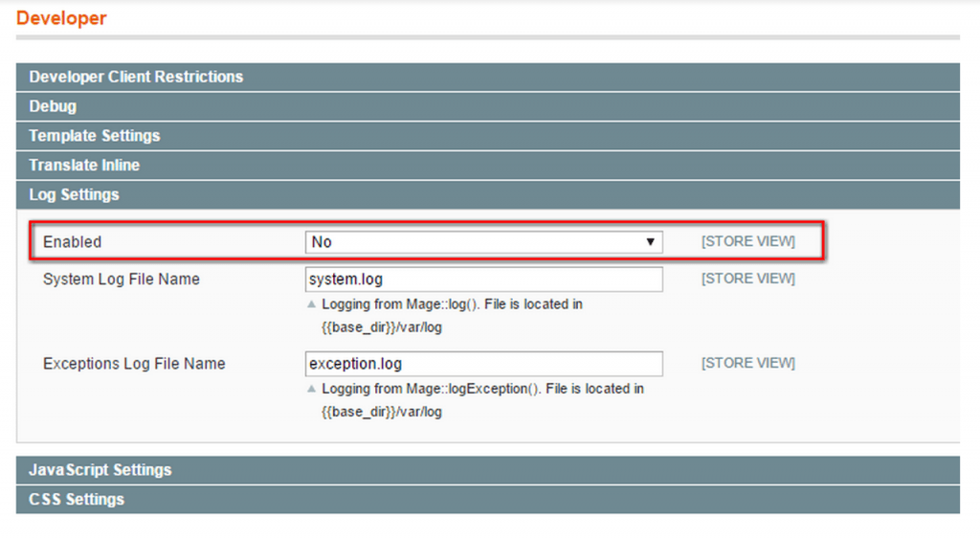
Task: Open the Enabled dropdown showing No
Action: [x=483, y=242]
